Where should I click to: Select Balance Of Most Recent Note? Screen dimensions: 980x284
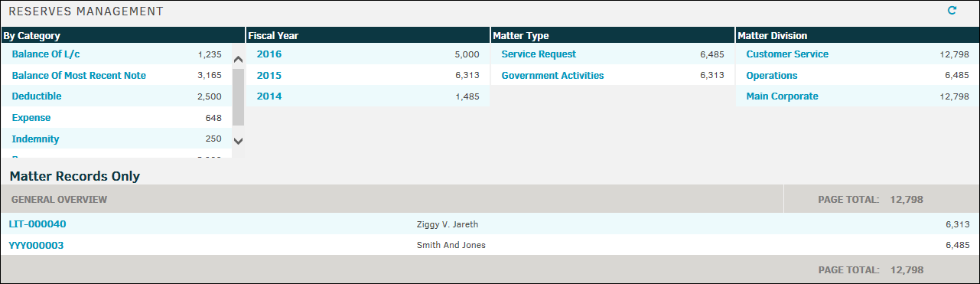[x=79, y=76]
